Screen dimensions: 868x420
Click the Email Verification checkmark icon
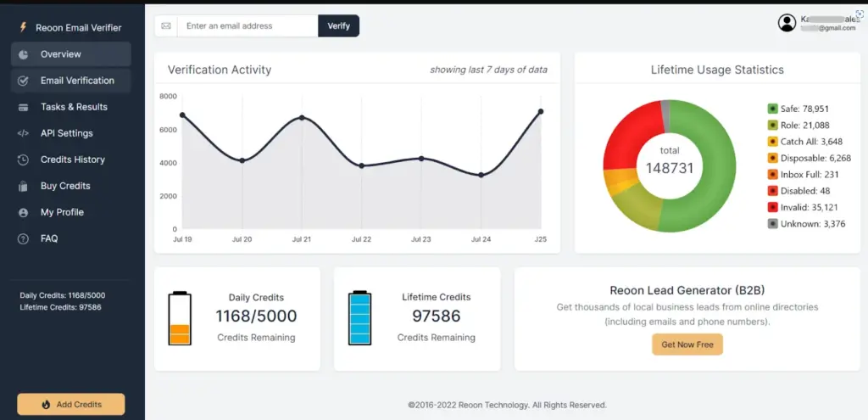(23, 81)
